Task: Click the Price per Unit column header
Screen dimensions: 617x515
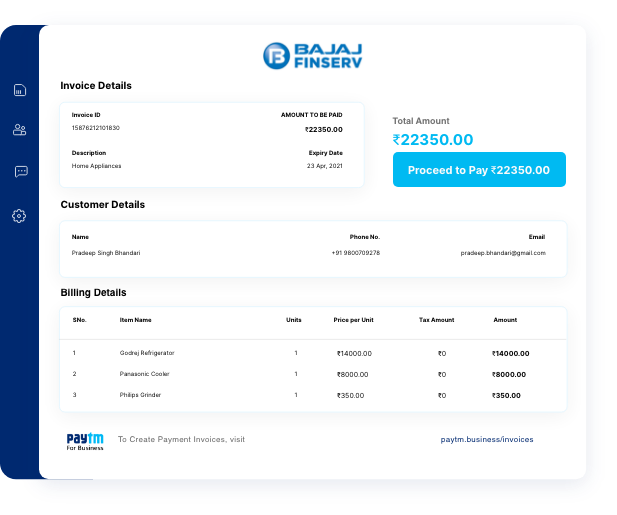Action: click(x=354, y=320)
